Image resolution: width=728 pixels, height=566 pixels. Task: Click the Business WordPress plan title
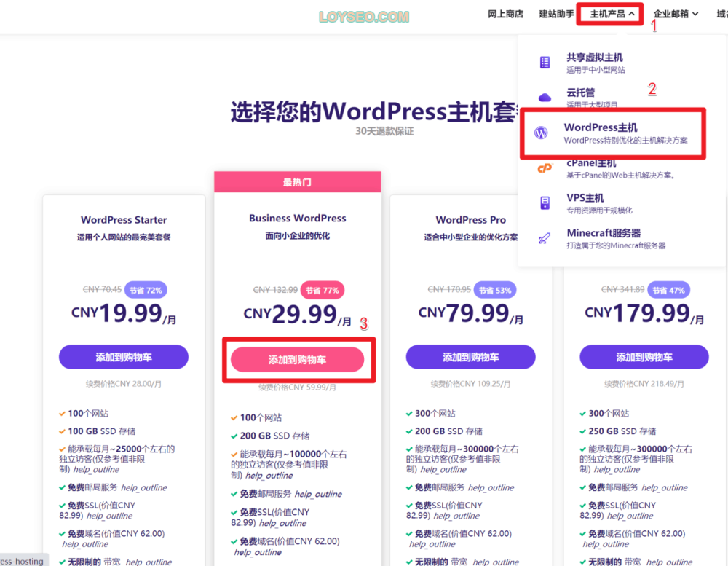pos(297,218)
